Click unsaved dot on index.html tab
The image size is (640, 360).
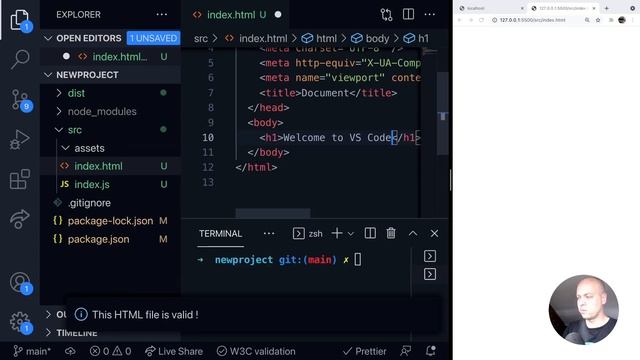tap(278, 15)
